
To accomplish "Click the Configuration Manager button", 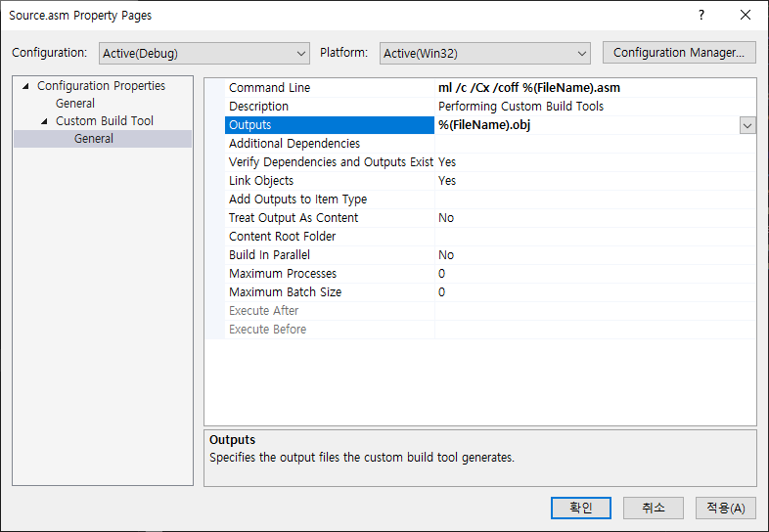I will click(679, 53).
